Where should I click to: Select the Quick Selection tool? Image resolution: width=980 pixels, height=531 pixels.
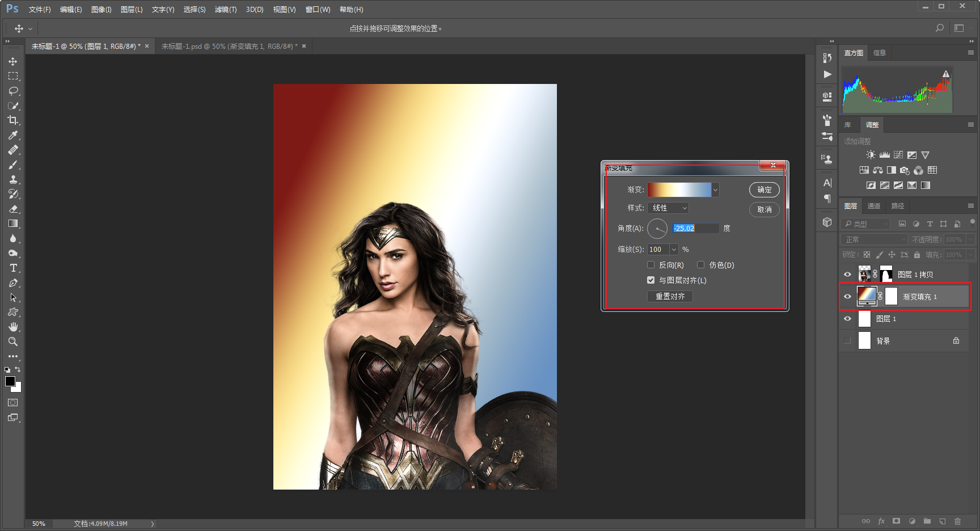(x=13, y=106)
